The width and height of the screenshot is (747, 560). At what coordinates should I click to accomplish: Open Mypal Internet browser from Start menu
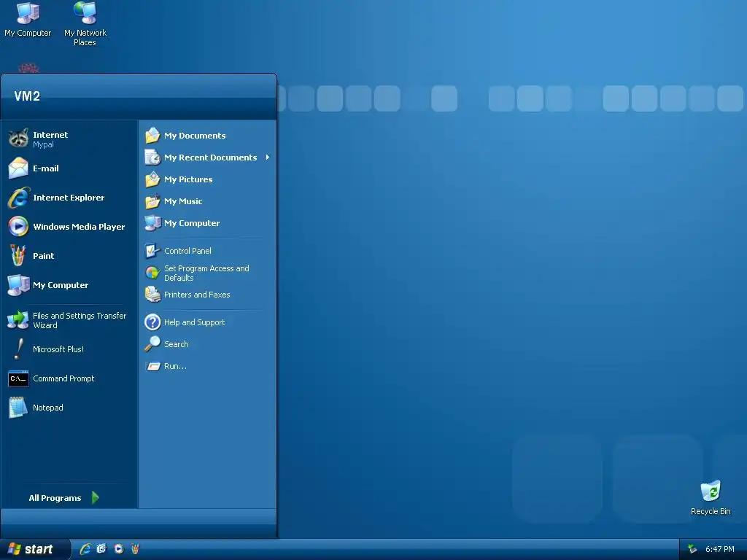tap(69, 139)
